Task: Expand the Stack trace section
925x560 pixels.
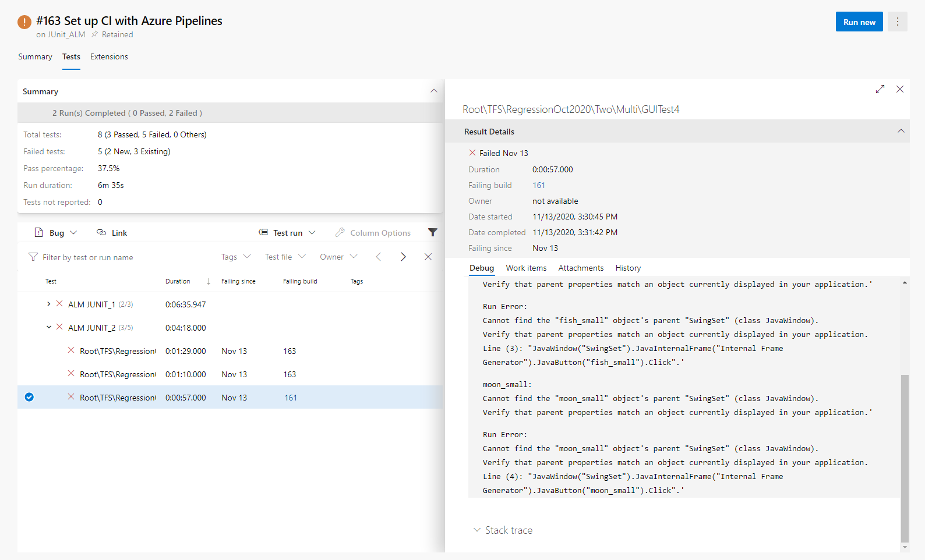Action: point(503,530)
